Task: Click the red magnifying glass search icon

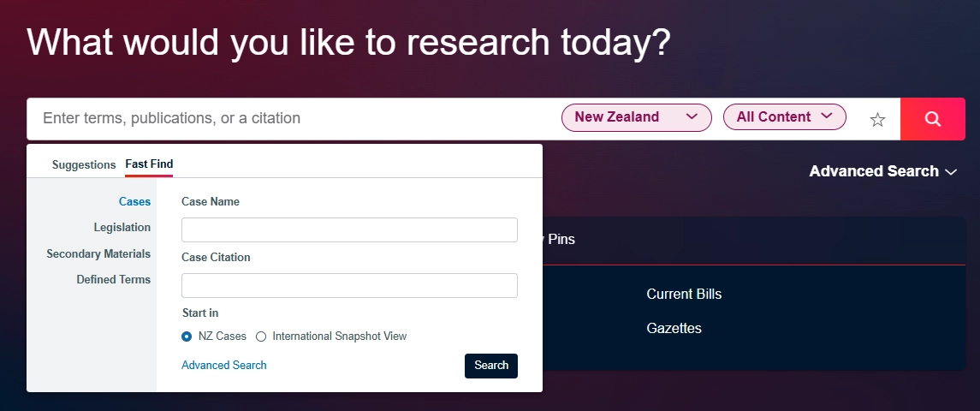Action: point(932,119)
